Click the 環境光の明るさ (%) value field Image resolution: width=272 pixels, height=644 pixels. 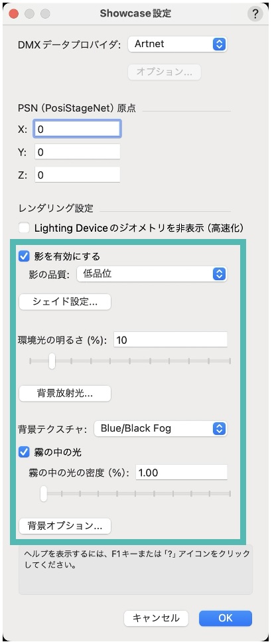pyautogui.click(x=170, y=340)
